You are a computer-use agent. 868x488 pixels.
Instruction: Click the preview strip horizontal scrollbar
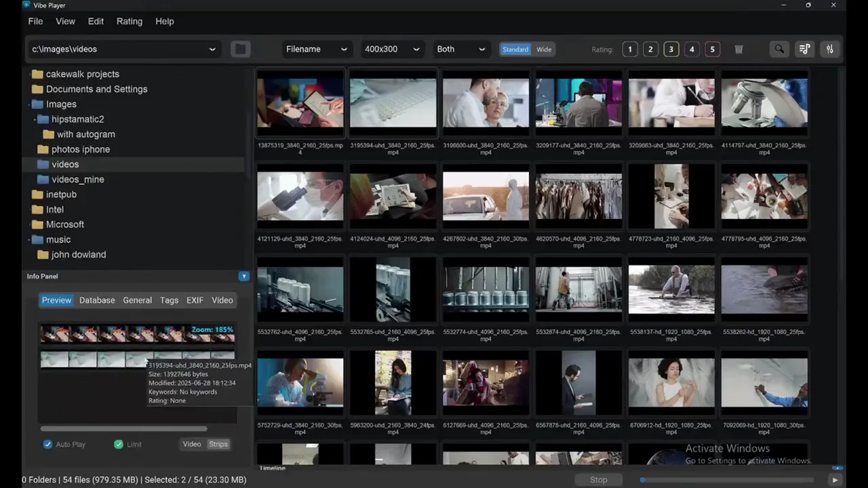[123, 428]
